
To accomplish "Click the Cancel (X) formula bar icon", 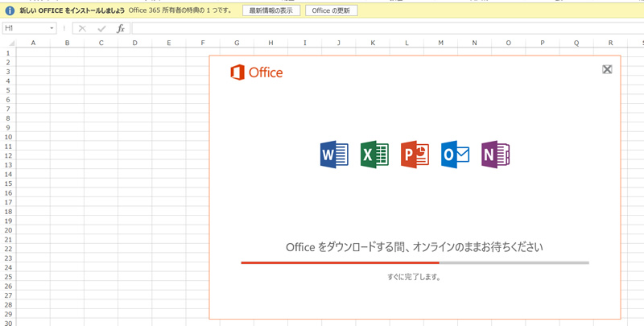I will tap(82, 28).
